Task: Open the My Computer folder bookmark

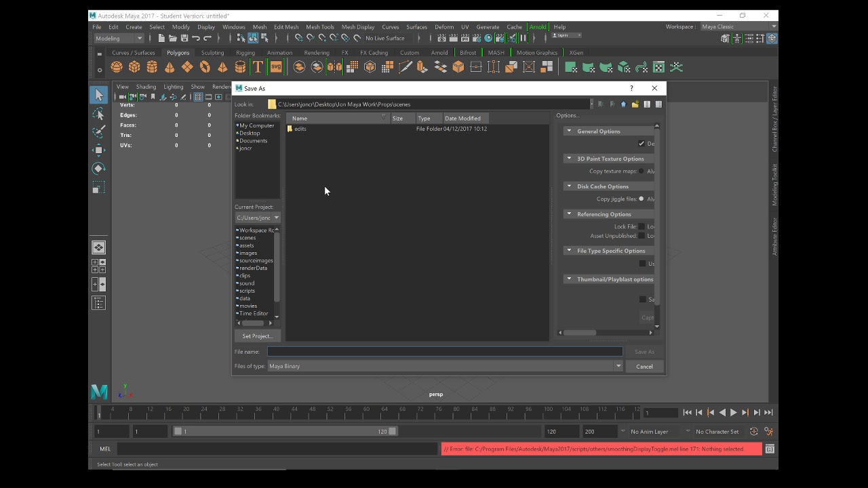Action: pyautogui.click(x=256, y=125)
